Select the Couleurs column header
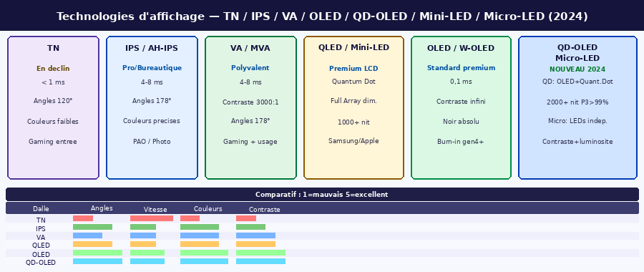 (208, 209)
